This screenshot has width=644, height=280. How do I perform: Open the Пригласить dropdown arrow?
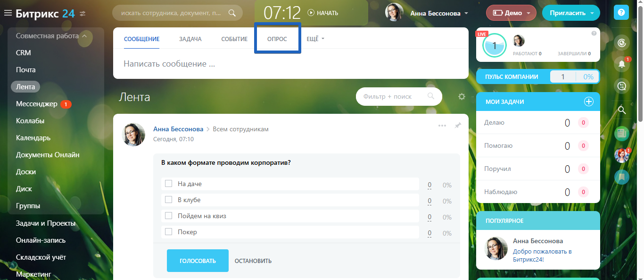click(x=592, y=13)
